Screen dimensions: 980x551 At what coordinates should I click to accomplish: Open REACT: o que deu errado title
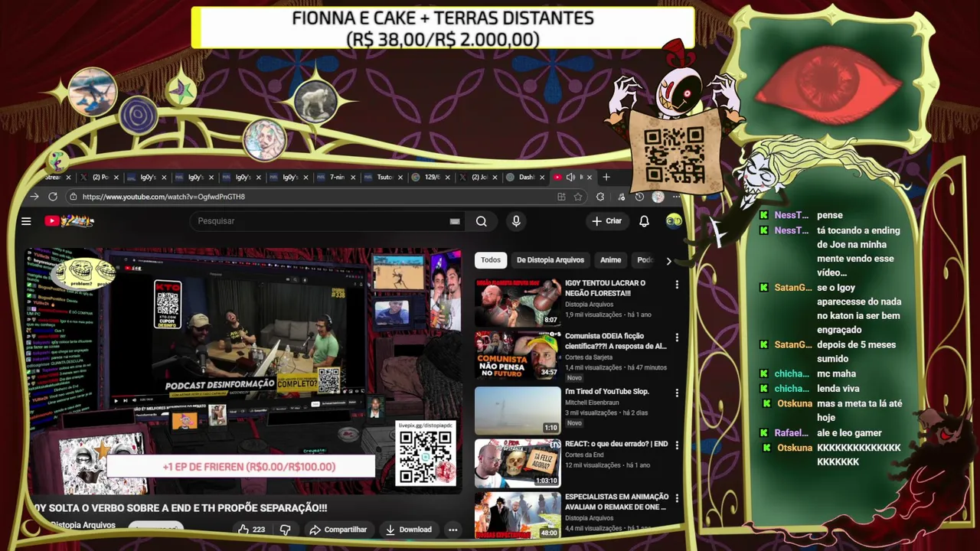[x=616, y=444]
